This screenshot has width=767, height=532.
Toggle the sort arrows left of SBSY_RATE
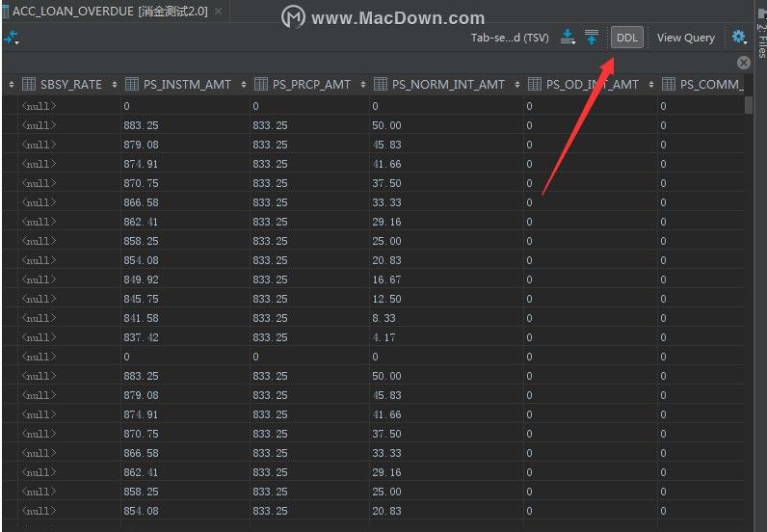[12, 85]
